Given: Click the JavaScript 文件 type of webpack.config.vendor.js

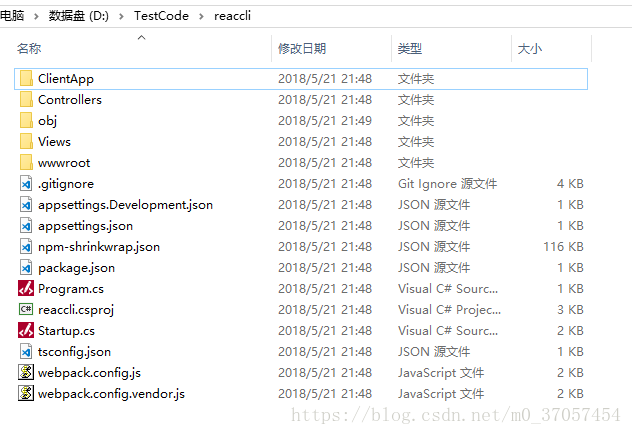Looking at the screenshot, I should point(441,393).
